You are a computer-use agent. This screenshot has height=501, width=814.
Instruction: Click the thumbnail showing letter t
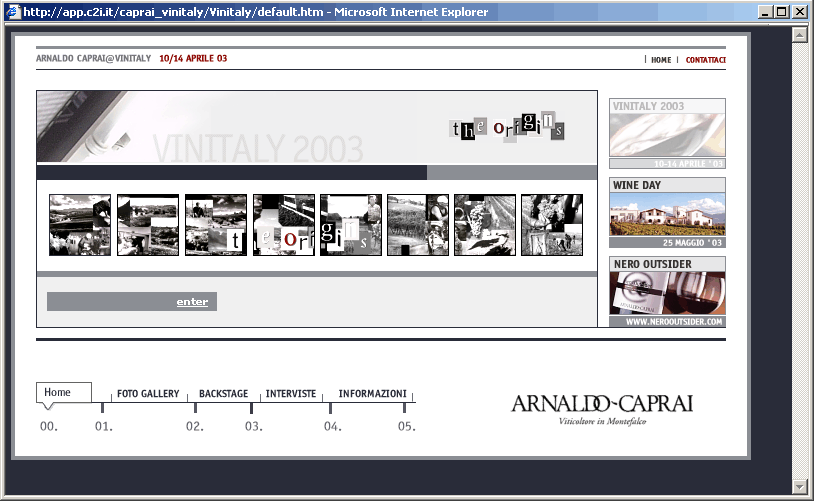click(215, 225)
